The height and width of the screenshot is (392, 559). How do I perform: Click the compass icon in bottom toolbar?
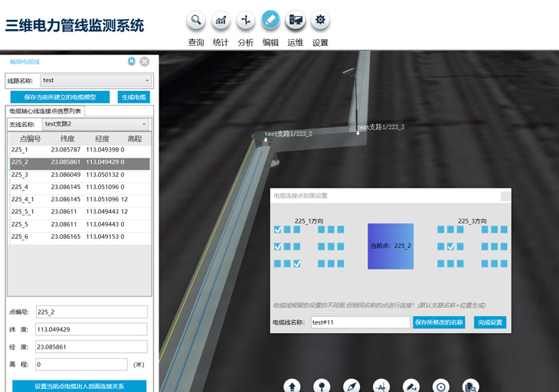(351, 387)
